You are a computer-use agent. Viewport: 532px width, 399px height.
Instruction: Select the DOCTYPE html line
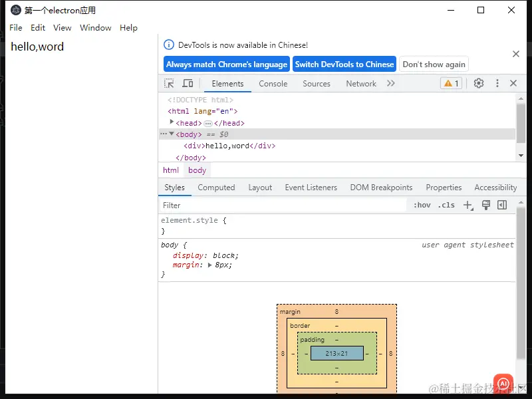[x=201, y=100]
